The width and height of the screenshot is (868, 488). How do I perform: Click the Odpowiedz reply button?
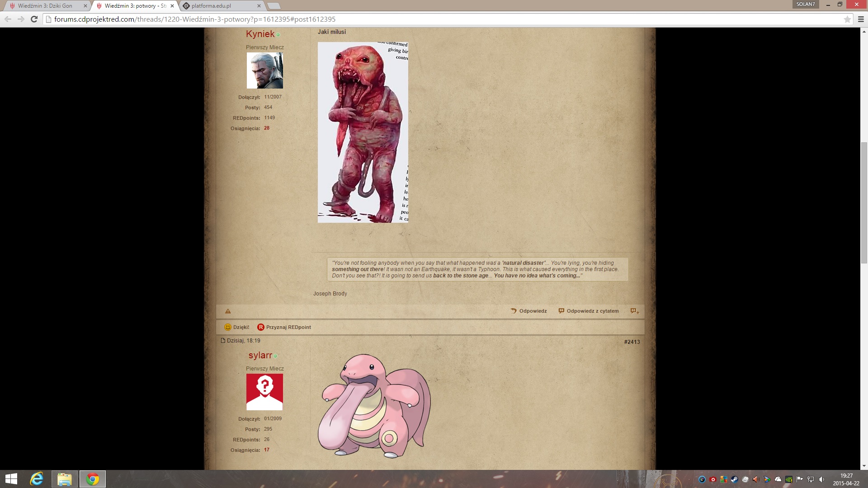(x=528, y=311)
